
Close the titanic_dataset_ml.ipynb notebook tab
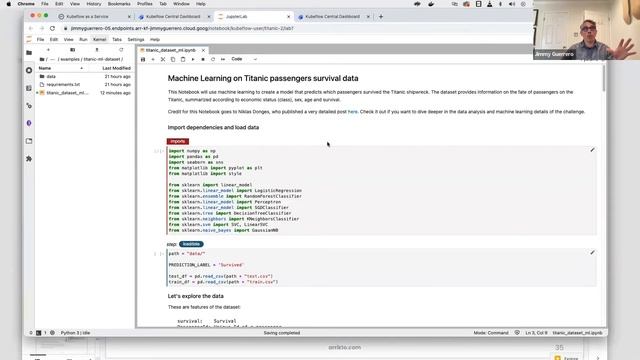[x=203, y=50]
